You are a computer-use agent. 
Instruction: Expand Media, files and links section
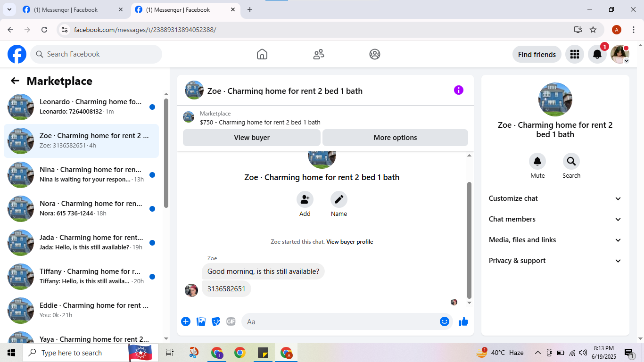point(555,240)
